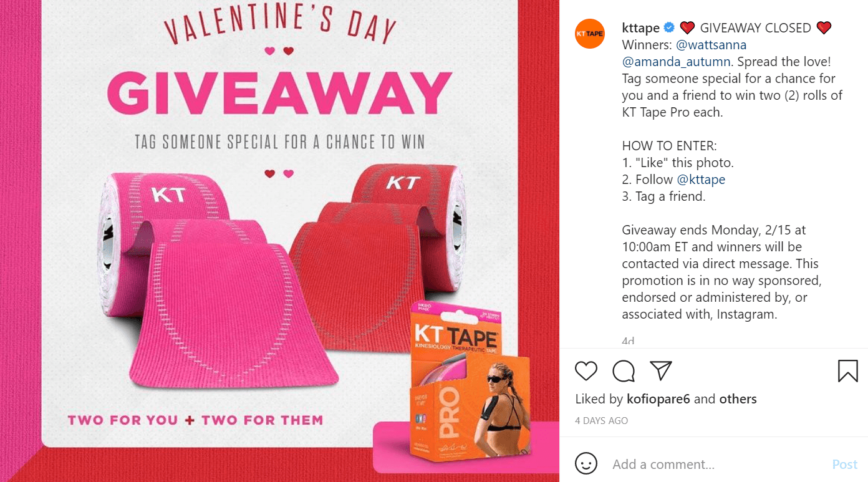This screenshot has width=868, height=482.
Task: Open the emoji picker smiley icon
Action: 586,464
